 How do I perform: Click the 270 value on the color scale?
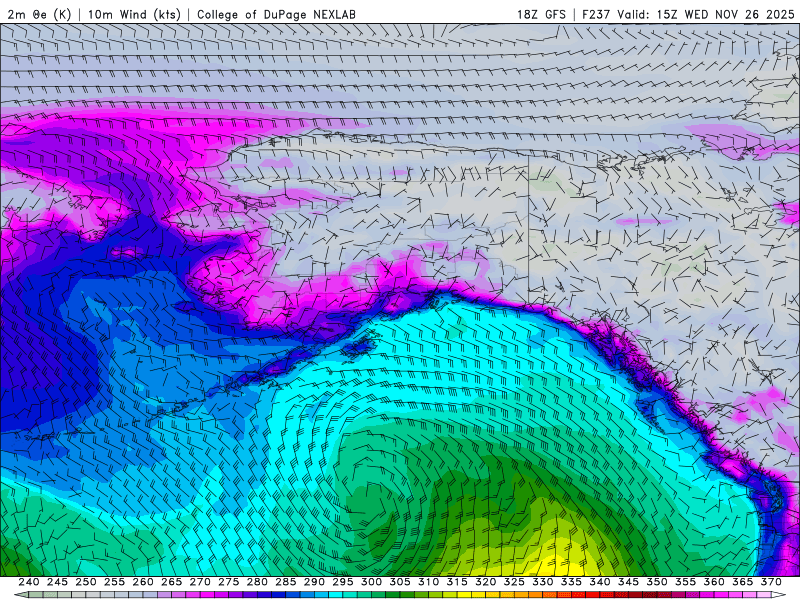click(200, 582)
